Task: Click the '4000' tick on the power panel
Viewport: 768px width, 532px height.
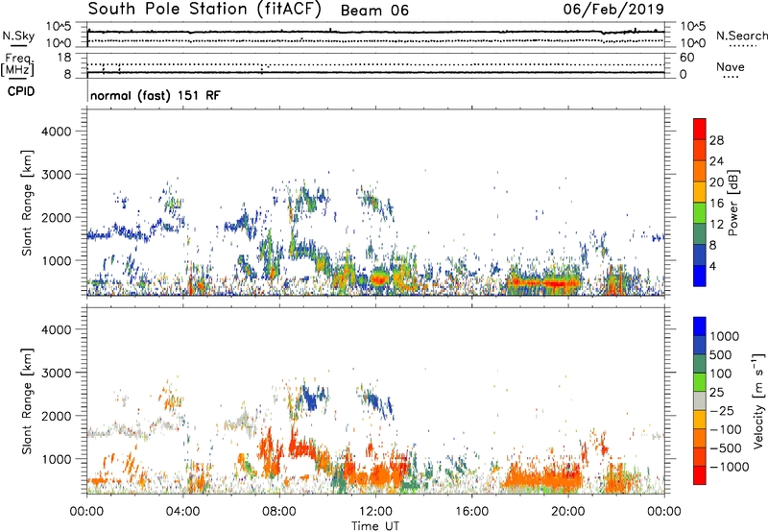Action: coord(57,132)
